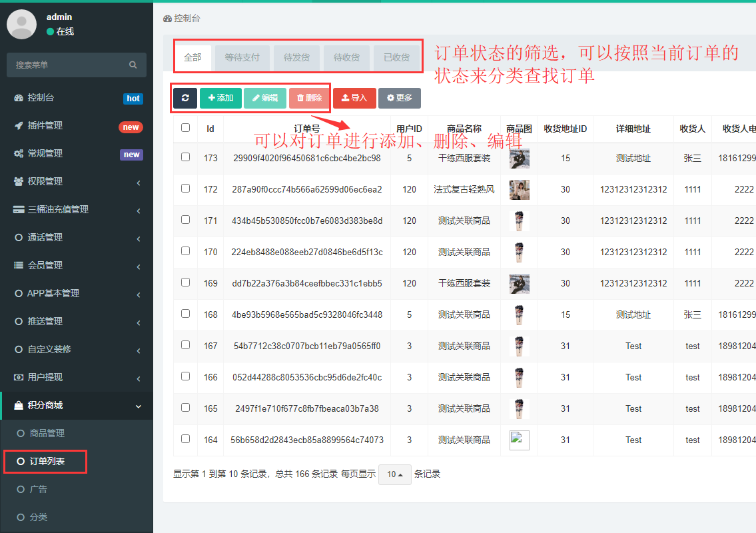Image resolution: width=756 pixels, height=533 pixels.
Task: Click product thumbnail for order 172
Action: (x=520, y=189)
